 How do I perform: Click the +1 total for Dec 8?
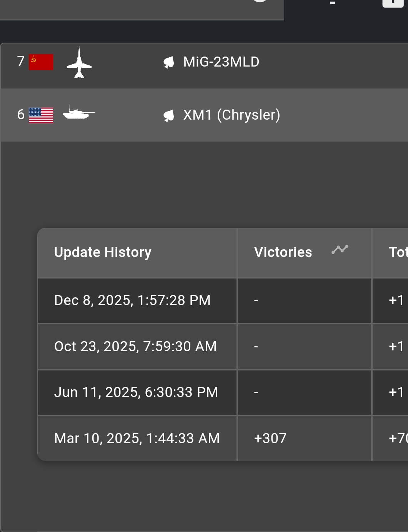(396, 300)
